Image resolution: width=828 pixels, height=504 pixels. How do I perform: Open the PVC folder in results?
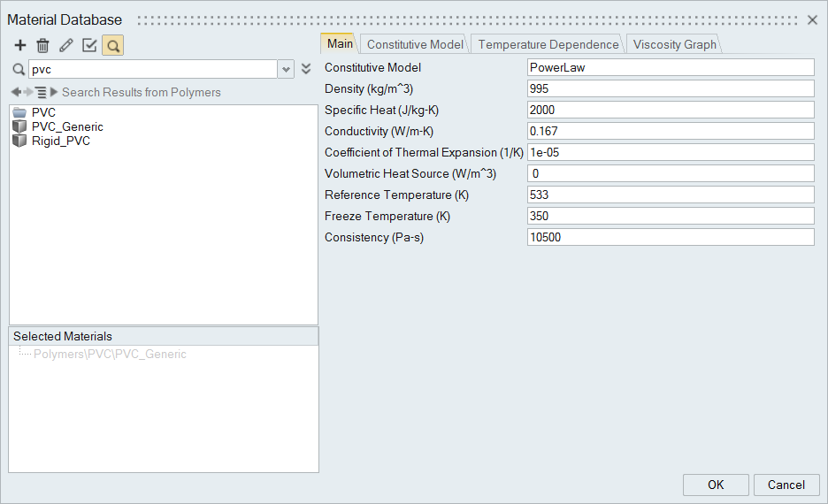click(42, 112)
